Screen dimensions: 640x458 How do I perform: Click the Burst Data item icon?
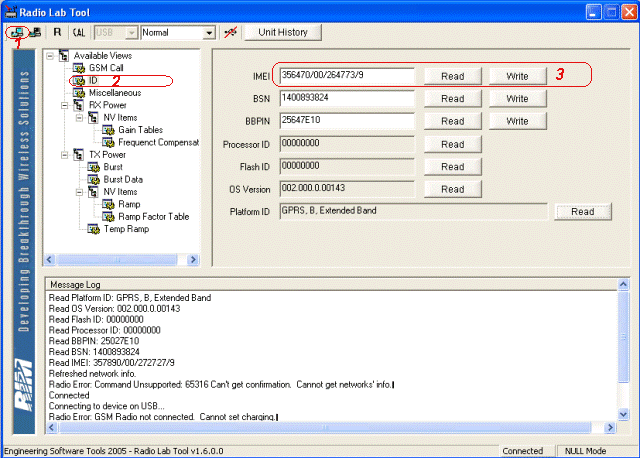(x=93, y=180)
